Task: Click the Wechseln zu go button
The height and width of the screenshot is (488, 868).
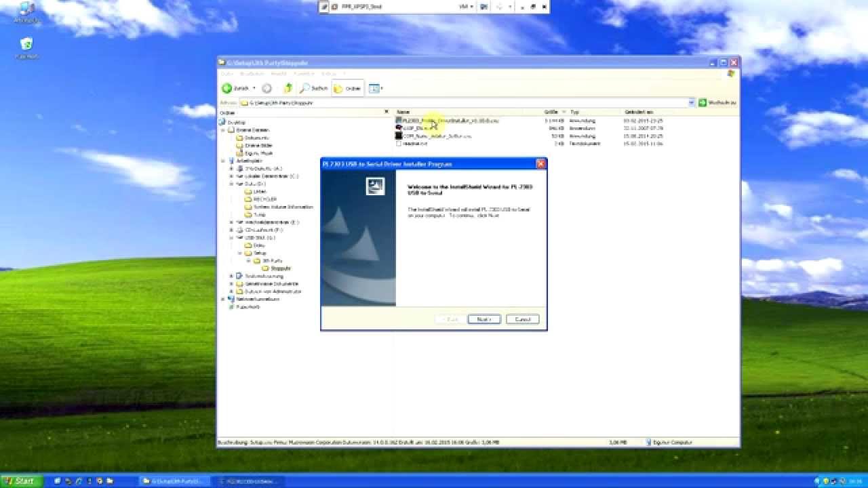Action: (x=717, y=103)
